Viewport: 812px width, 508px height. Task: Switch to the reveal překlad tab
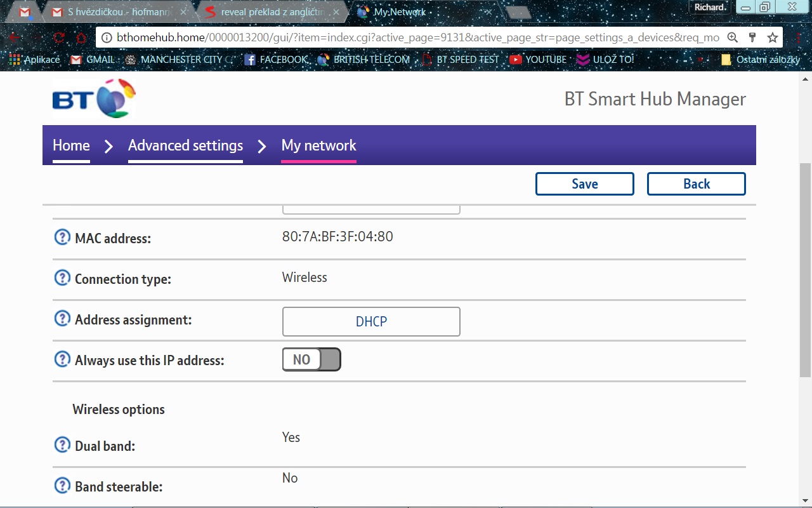(x=273, y=12)
